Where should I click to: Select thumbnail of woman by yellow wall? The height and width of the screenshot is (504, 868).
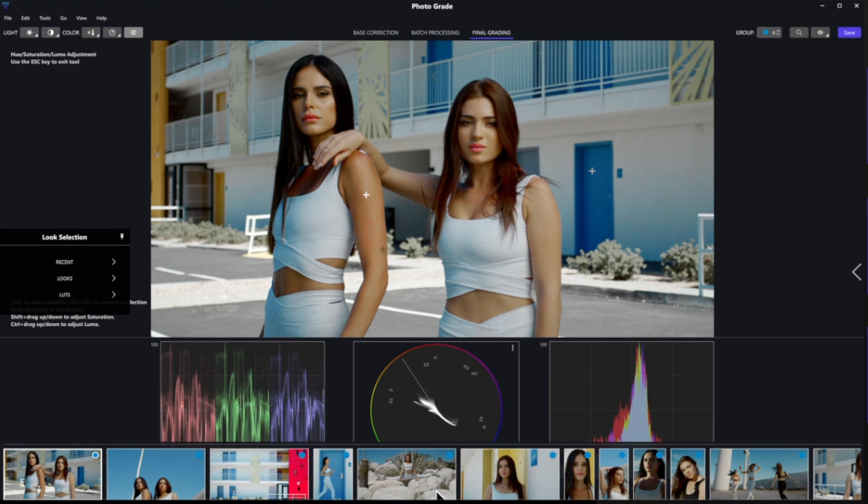510,474
